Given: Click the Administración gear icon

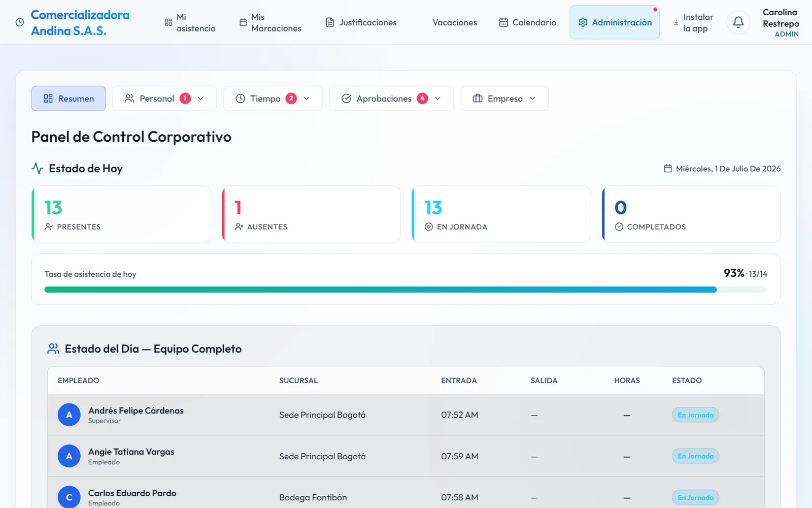Looking at the screenshot, I should pos(583,22).
